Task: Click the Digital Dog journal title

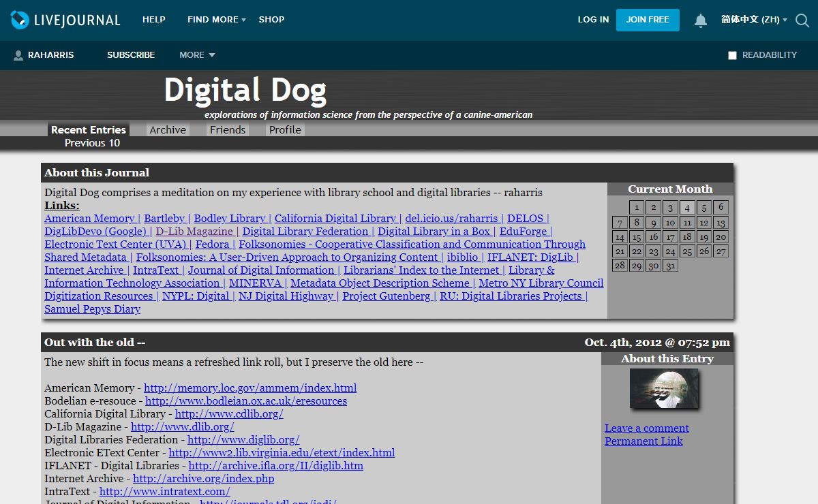Action: tap(245, 91)
